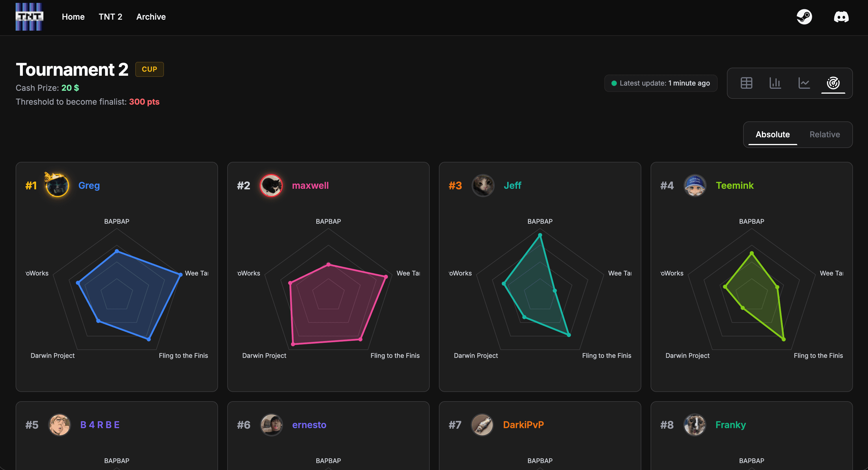Switch to the bar chart view icon
Image resolution: width=868 pixels, height=470 pixels.
(775, 83)
